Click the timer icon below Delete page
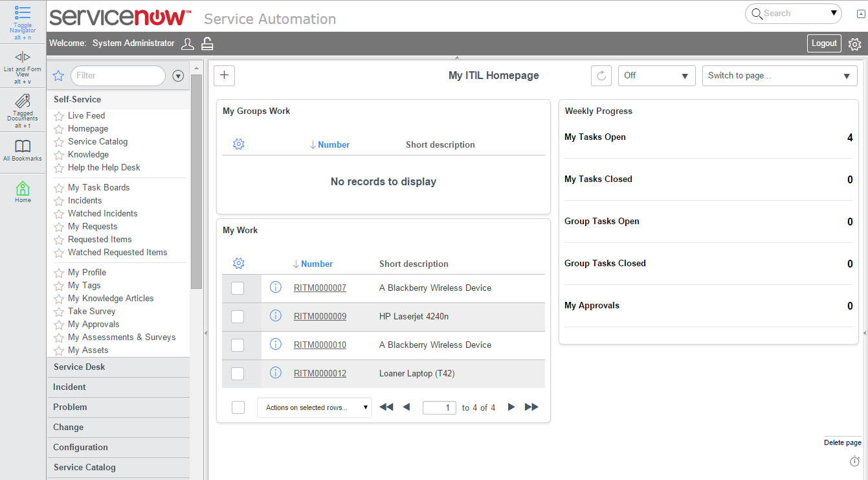868x480 pixels. pos(854,461)
